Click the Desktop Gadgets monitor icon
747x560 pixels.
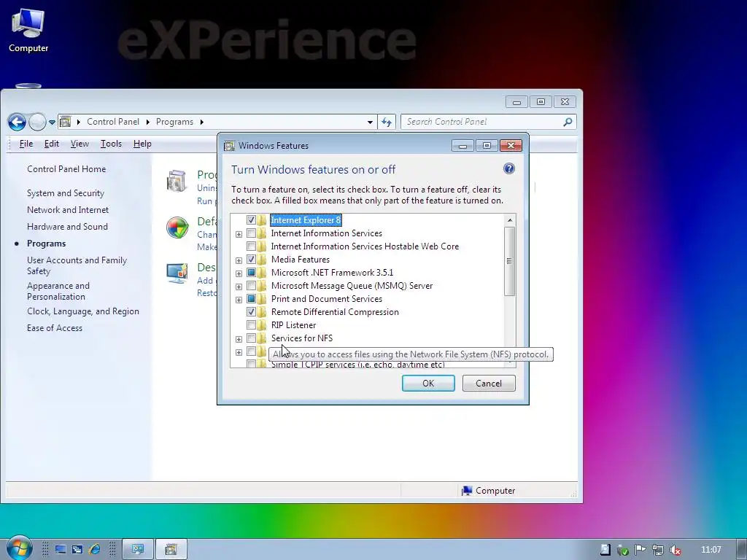point(177,273)
